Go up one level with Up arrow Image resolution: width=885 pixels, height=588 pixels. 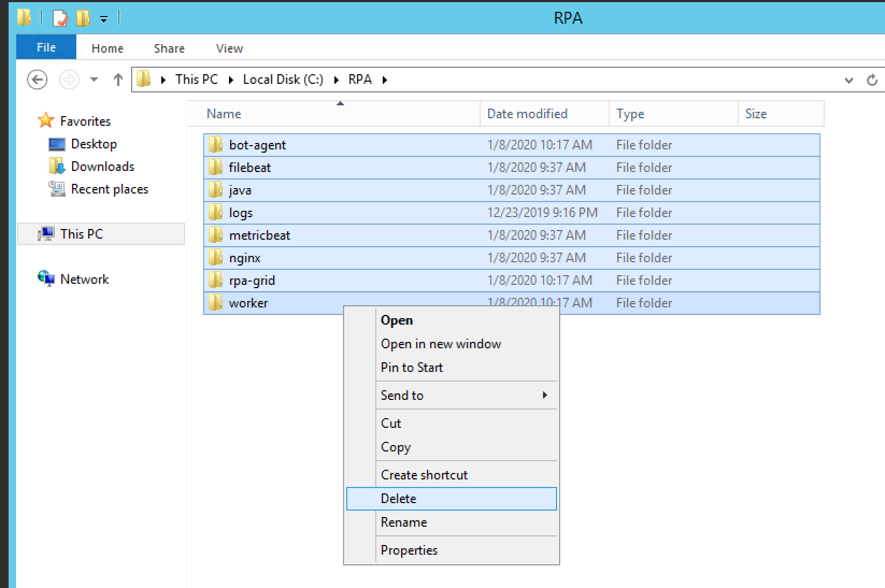pos(118,80)
